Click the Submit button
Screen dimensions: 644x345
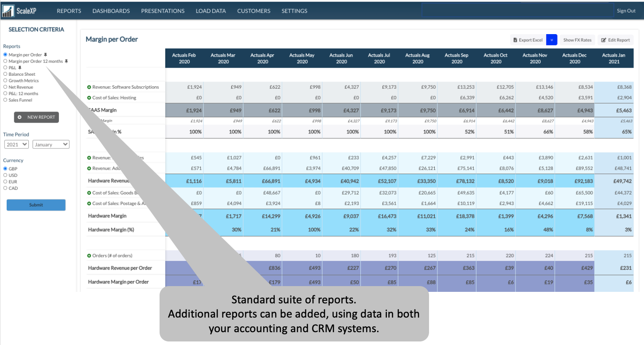point(36,205)
